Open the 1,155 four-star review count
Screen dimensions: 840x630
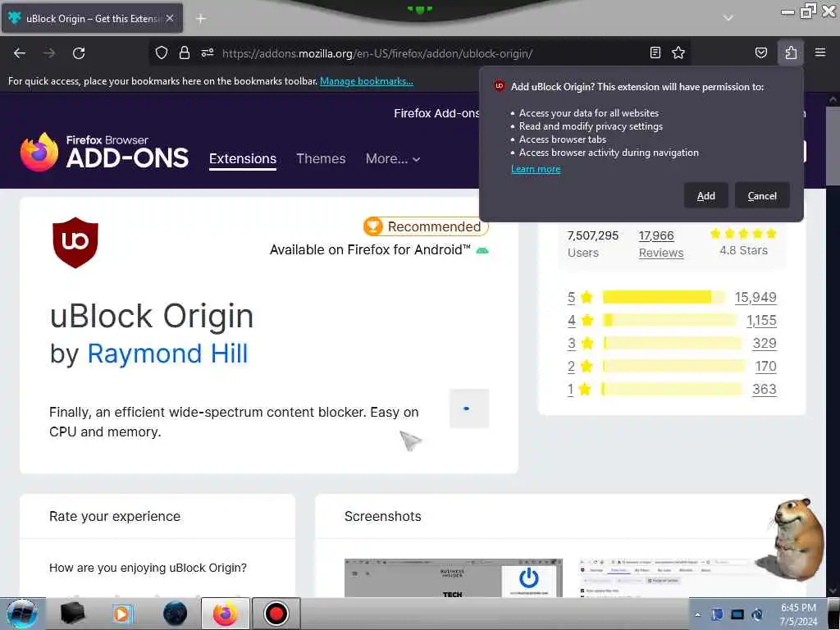(x=761, y=321)
